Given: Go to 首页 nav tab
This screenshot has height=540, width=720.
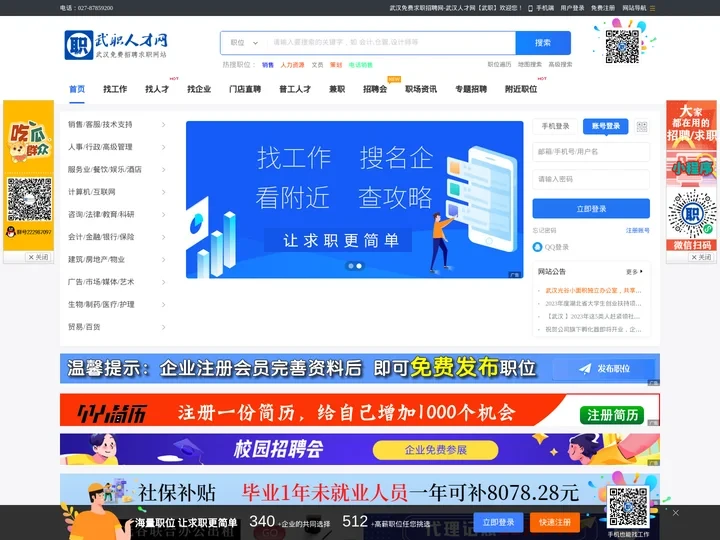Looking at the screenshot, I should [x=77, y=89].
